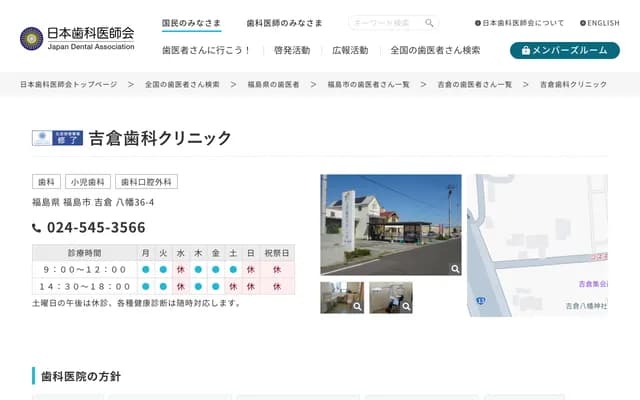Click the 9：00～12：00 hours row label
Image resolution: width=640 pixels, height=400 pixels.
pyautogui.click(x=84, y=269)
